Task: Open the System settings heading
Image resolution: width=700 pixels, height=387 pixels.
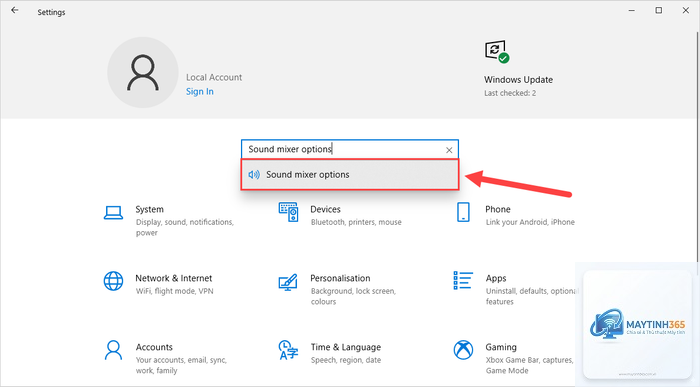Action: (x=150, y=209)
